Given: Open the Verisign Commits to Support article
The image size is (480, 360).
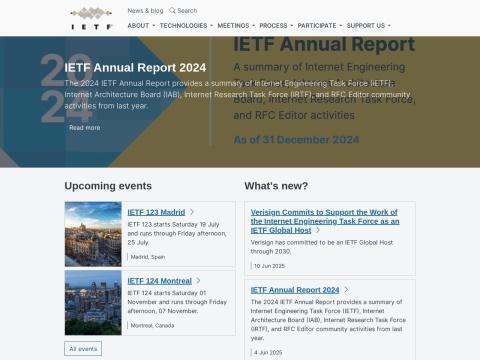Looking at the screenshot, I should (325, 221).
